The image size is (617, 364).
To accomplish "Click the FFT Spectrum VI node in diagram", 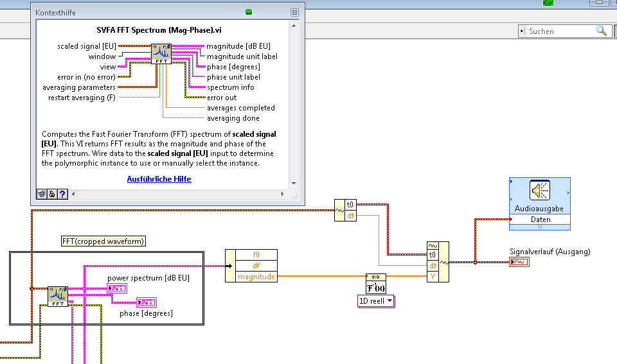I will click(x=57, y=297).
